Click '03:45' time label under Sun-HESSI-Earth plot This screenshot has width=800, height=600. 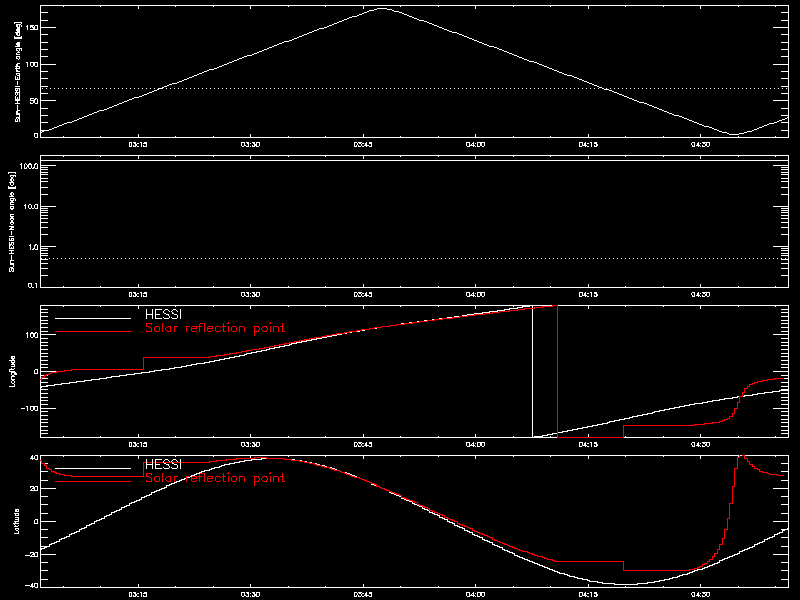(x=363, y=144)
